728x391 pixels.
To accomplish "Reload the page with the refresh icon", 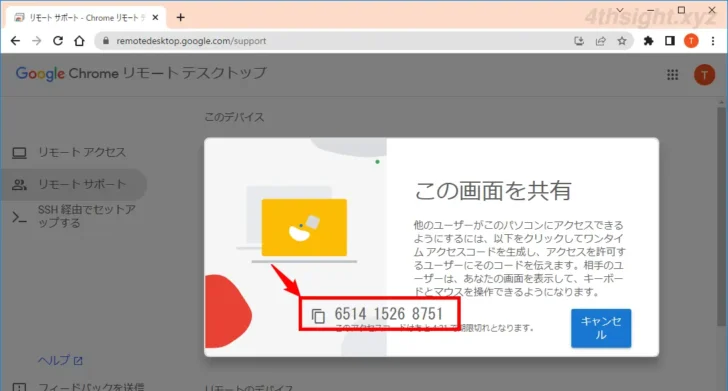I will pos(58,41).
